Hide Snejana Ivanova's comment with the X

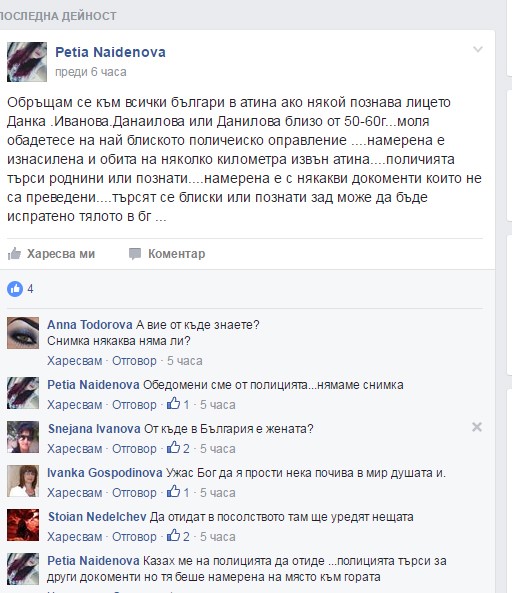click(x=477, y=427)
